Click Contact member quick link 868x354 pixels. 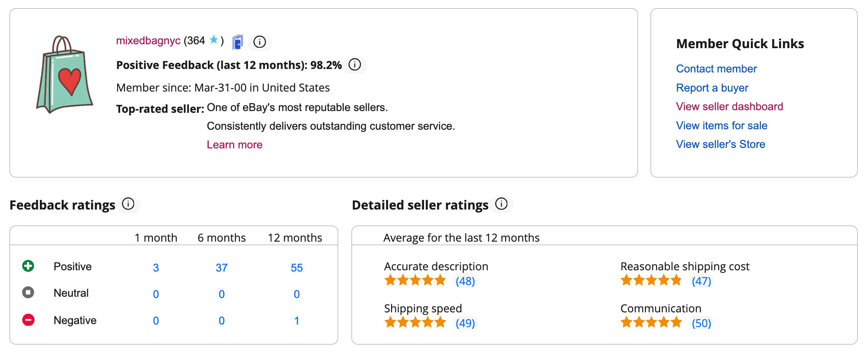click(716, 69)
